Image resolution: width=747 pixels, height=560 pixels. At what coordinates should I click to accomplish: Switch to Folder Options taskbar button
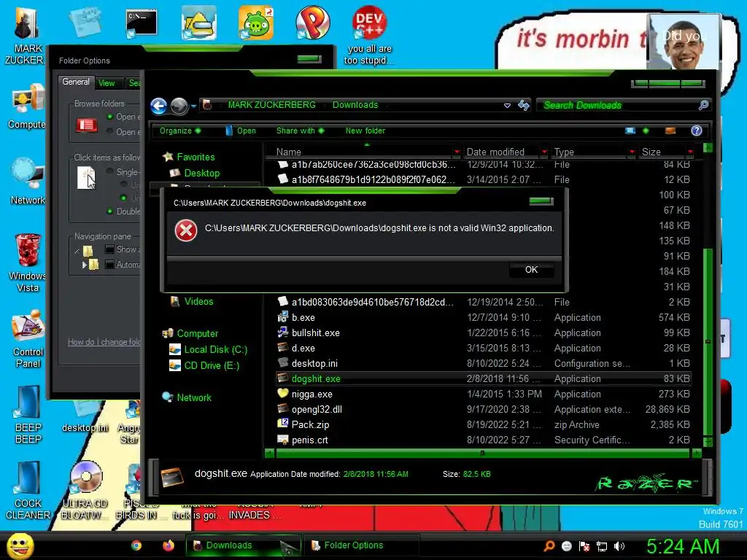click(361, 545)
